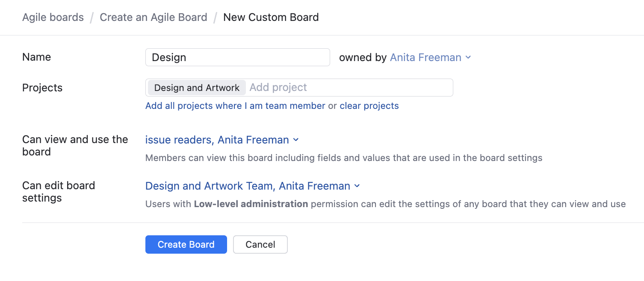The height and width of the screenshot is (281, 644).
Task: Select the "Design and Artwork" project tag
Action: coord(196,88)
